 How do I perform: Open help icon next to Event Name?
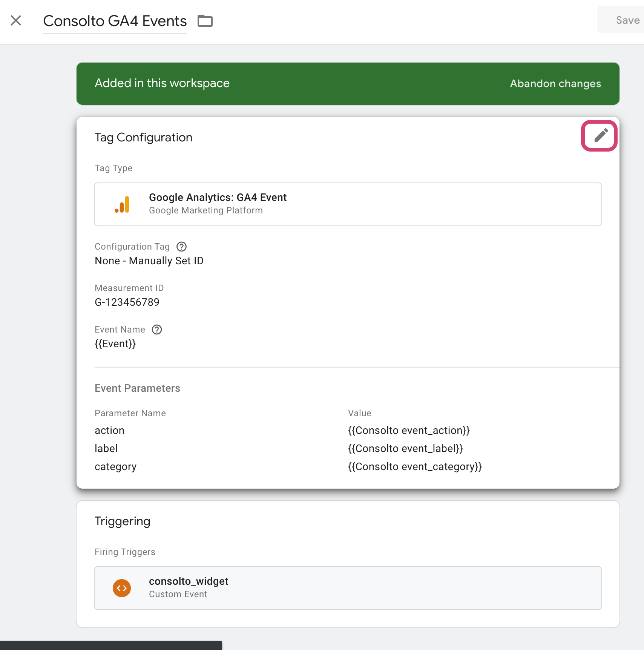157,330
